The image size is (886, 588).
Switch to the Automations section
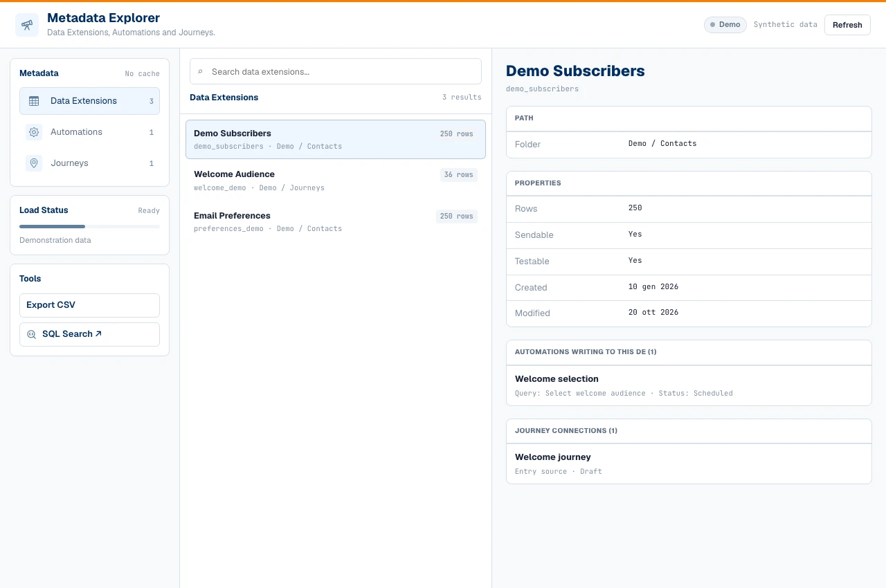(x=89, y=132)
